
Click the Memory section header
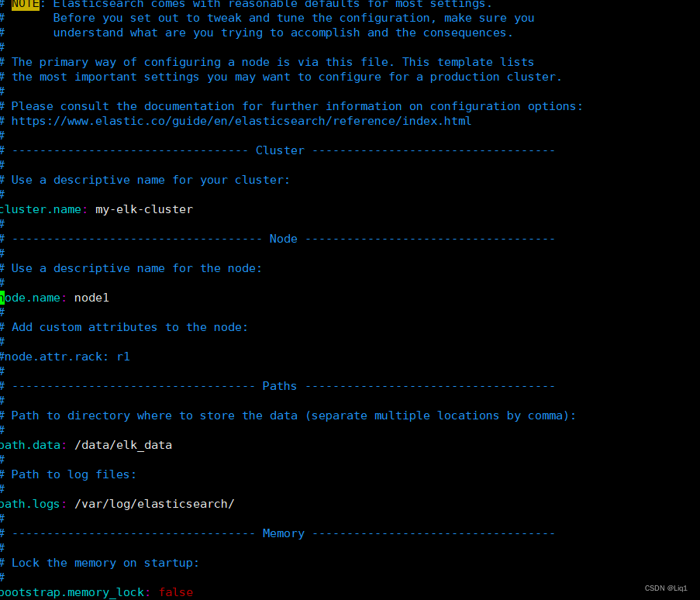(284, 533)
